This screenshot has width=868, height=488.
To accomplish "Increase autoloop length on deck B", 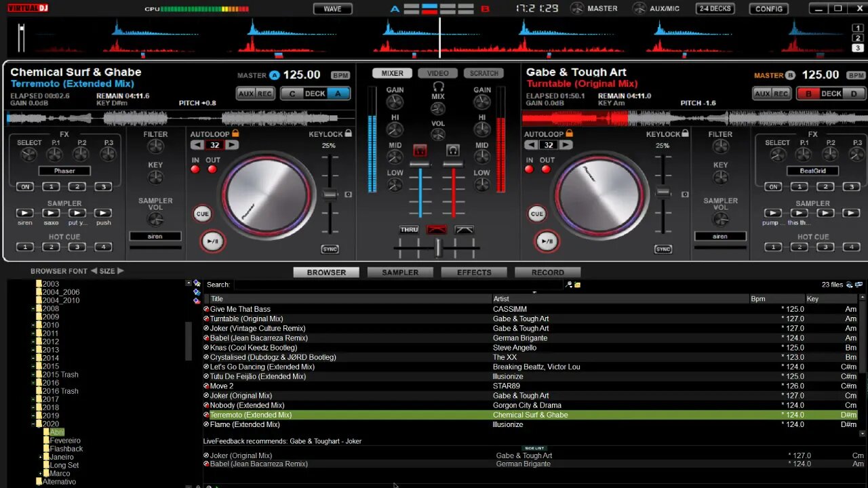I will (566, 145).
